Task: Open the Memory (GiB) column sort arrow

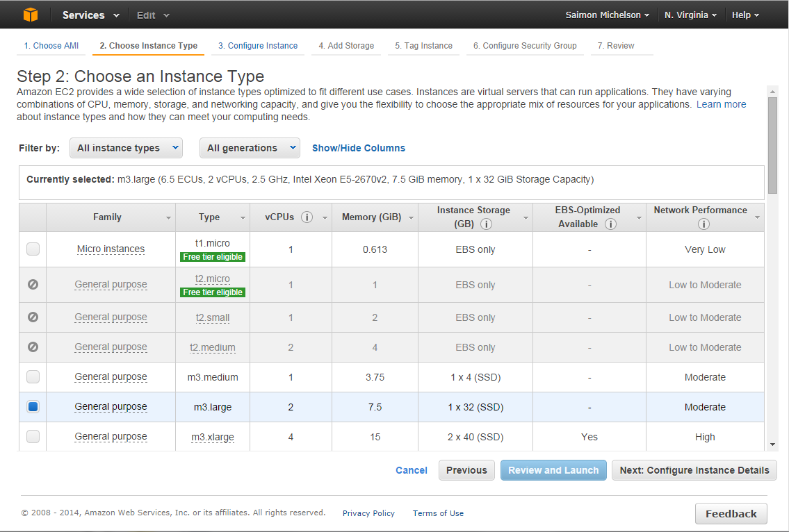Action: tap(411, 217)
